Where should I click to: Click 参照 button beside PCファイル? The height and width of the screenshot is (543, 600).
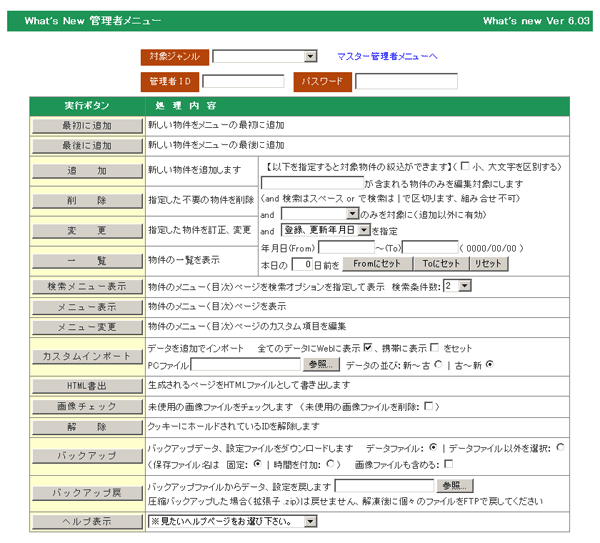coord(321,364)
